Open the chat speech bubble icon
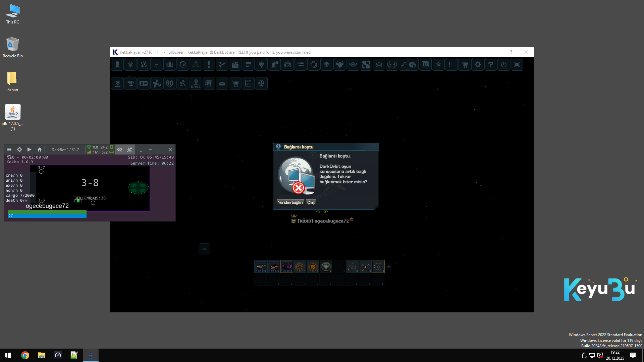Screen dimensions: 644x362 tap(157, 64)
